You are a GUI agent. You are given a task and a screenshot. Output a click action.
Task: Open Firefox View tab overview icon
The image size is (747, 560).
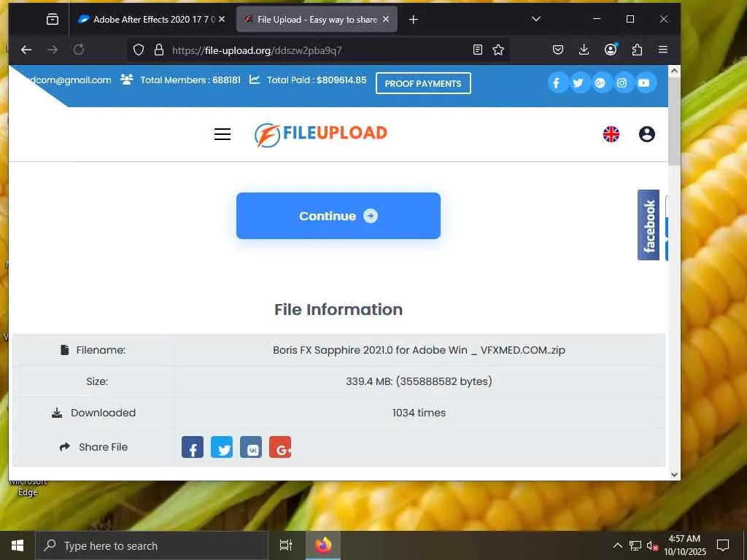click(x=53, y=19)
